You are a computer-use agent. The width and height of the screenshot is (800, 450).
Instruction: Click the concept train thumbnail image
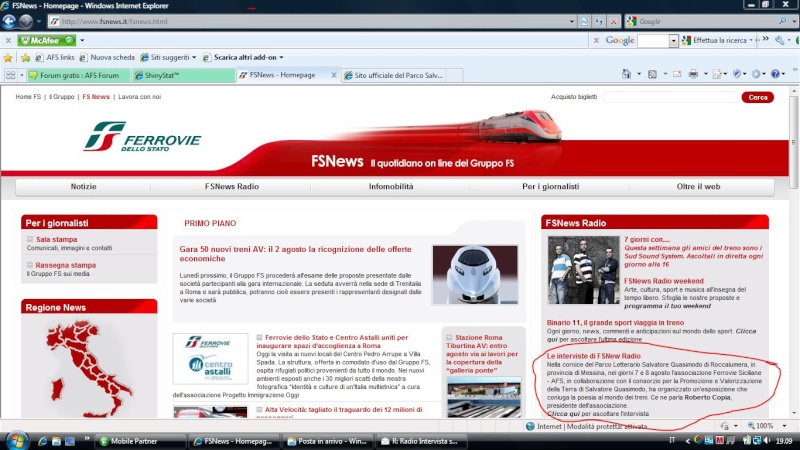(x=475, y=274)
